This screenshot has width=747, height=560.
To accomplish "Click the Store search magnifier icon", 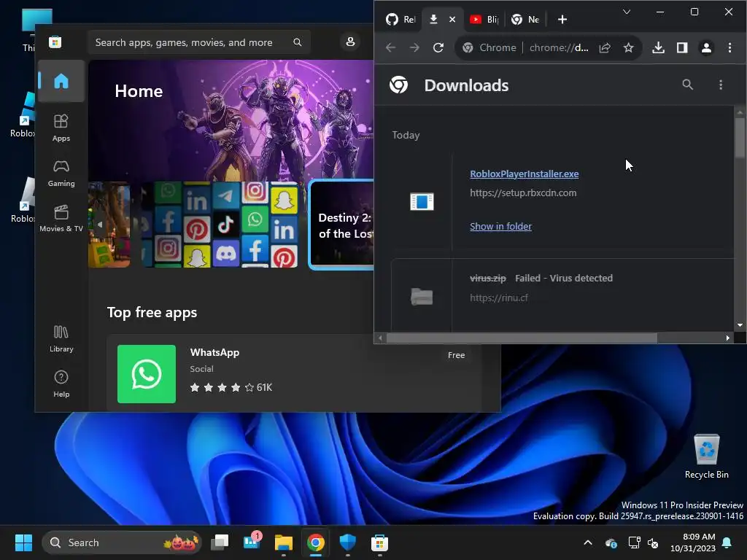I will pos(298,42).
